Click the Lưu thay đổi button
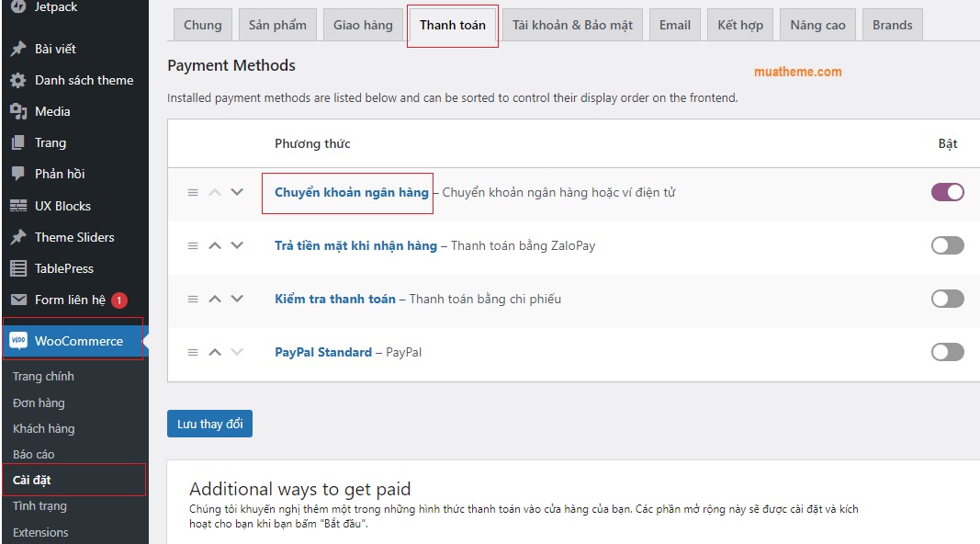This screenshot has width=980, height=544. click(209, 424)
